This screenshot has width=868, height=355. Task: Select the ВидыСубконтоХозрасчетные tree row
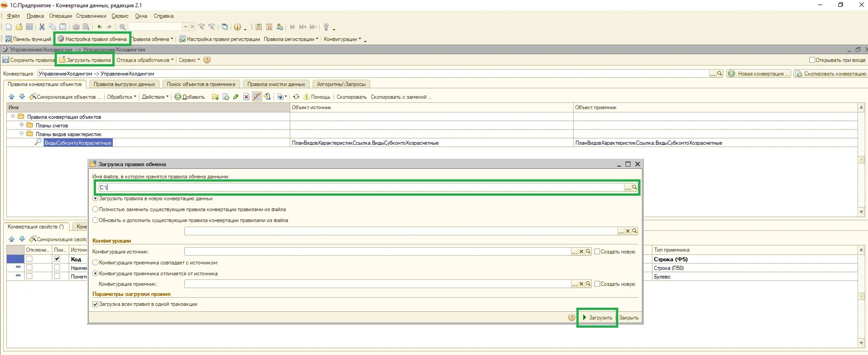pos(78,143)
